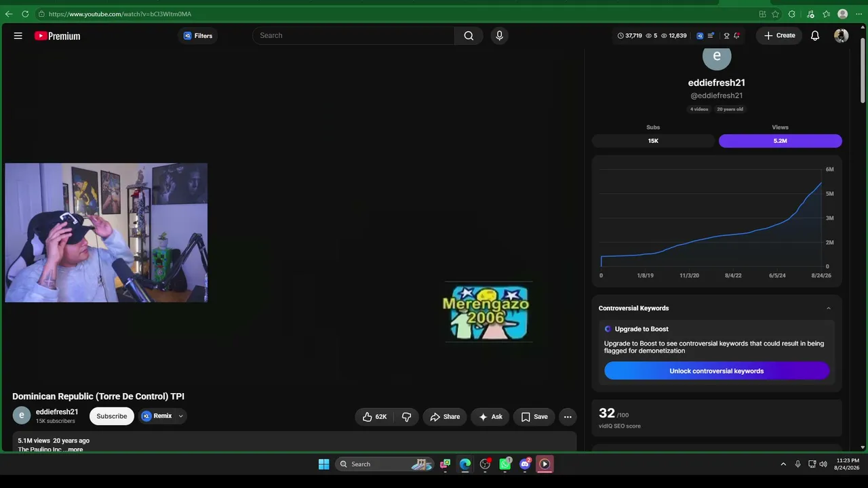868x488 pixels.
Task: Click the Windows taskbar Search box
Action: coord(384,464)
